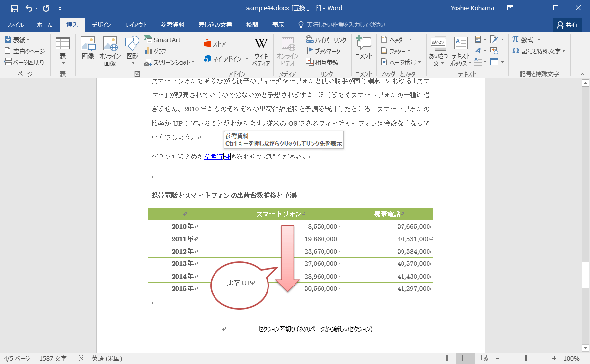Switch to the 参考資料 ribbon tab
Screen dimensions: 590x364
(x=173, y=25)
